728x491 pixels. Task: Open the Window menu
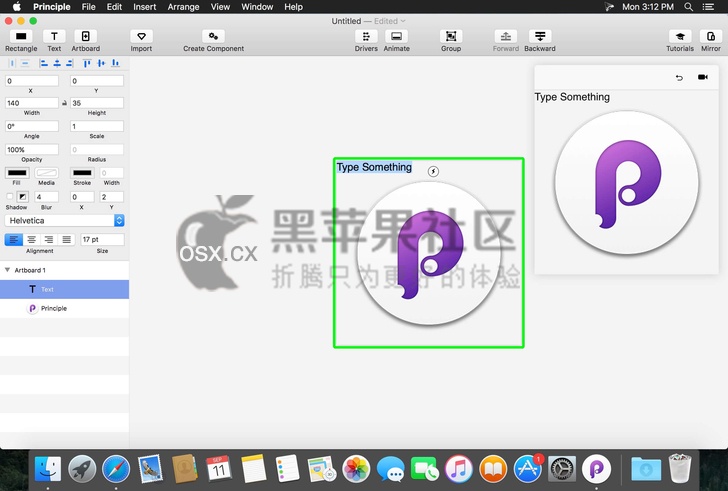(257, 7)
